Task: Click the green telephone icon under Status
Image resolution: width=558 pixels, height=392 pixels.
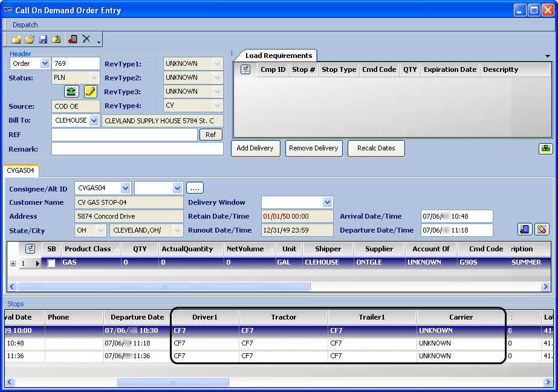Action: (x=72, y=92)
